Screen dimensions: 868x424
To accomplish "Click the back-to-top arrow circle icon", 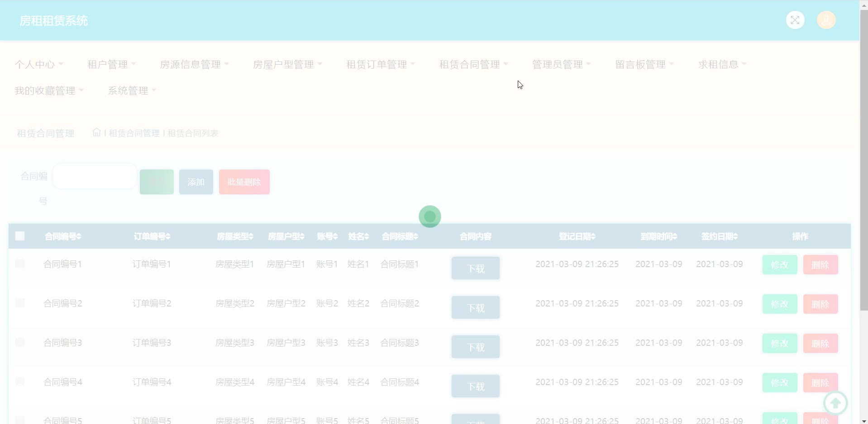I will click(x=835, y=402).
